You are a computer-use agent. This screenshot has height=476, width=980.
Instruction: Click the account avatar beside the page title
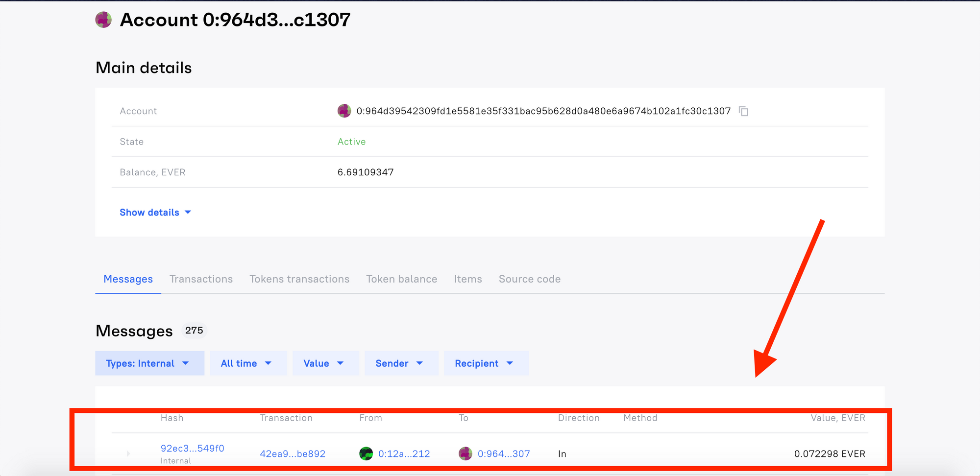(x=103, y=20)
